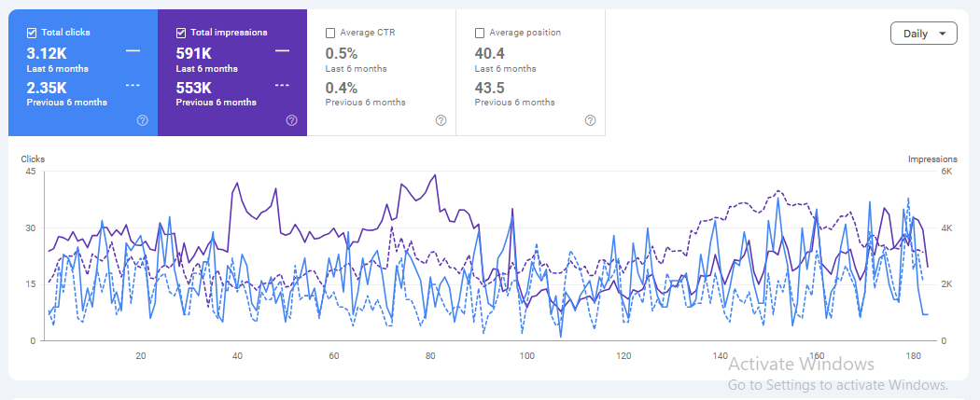Click help icon on Total clicks card
The height and width of the screenshot is (400, 980).
coord(142,120)
